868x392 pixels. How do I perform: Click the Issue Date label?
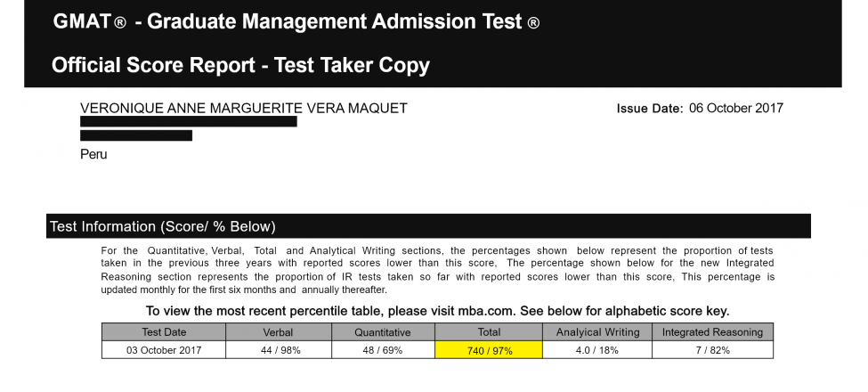[x=649, y=109]
